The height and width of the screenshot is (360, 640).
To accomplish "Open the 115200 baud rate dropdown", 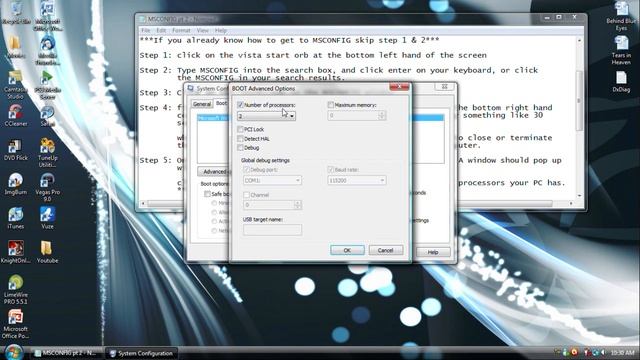I will pyautogui.click(x=357, y=180).
